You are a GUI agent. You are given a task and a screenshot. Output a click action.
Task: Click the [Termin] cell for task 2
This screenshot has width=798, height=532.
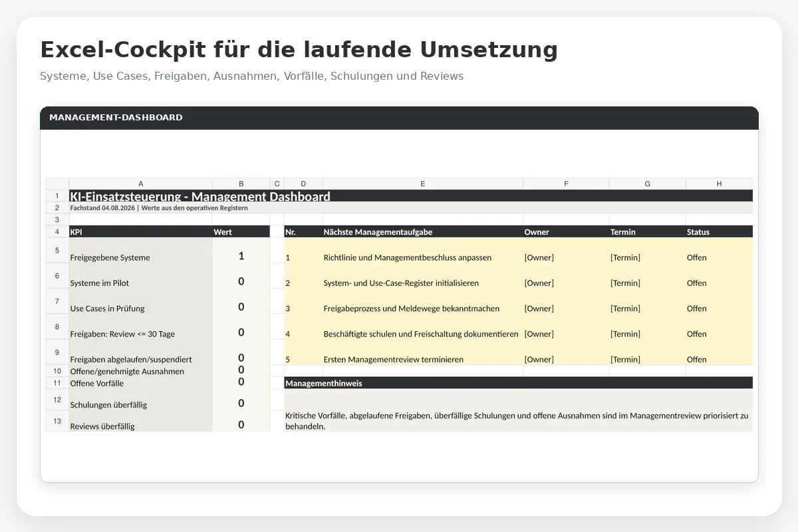click(x=647, y=275)
